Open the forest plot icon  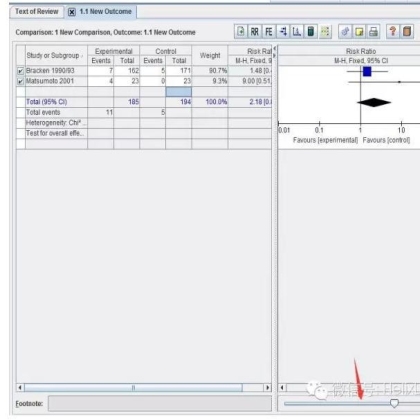283,32
